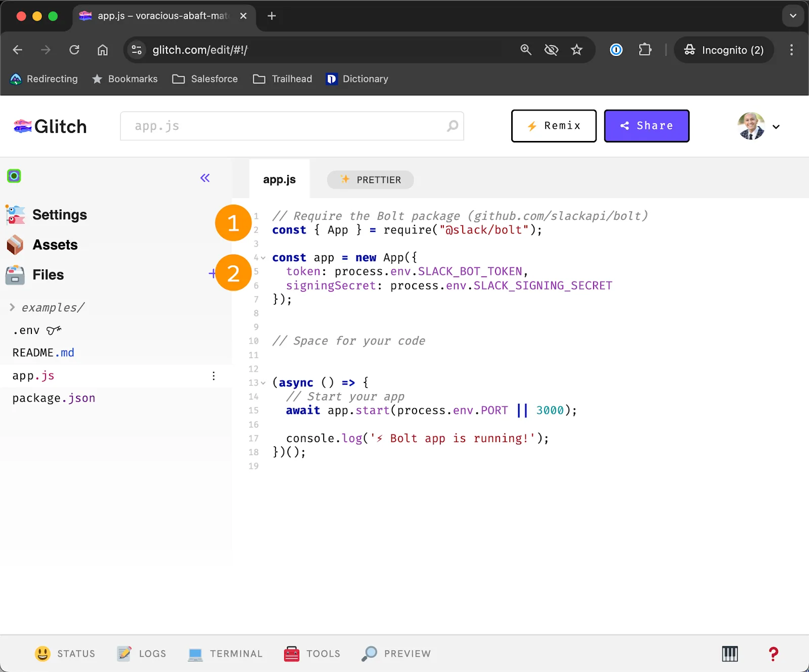This screenshot has width=809, height=672.
Task: Select the Settings icon in the sidebar
Action: click(x=15, y=214)
